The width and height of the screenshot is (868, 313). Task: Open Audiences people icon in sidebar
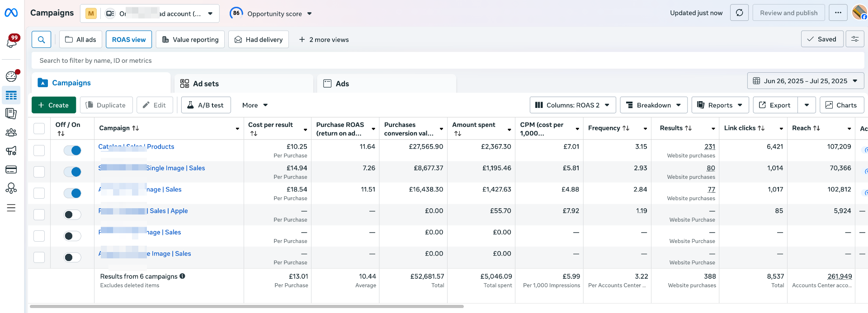click(11, 132)
